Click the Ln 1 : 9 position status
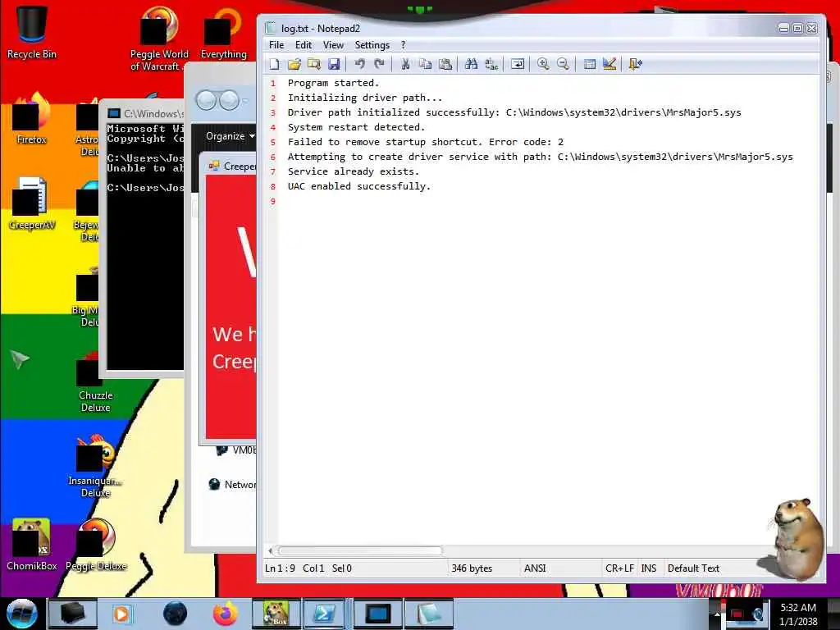 281,568
